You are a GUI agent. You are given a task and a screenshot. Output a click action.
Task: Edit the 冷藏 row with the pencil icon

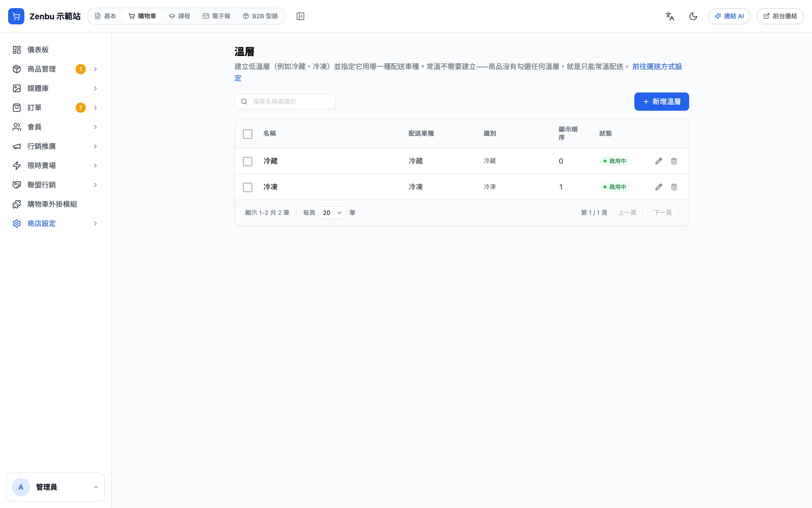click(x=659, y=161)
